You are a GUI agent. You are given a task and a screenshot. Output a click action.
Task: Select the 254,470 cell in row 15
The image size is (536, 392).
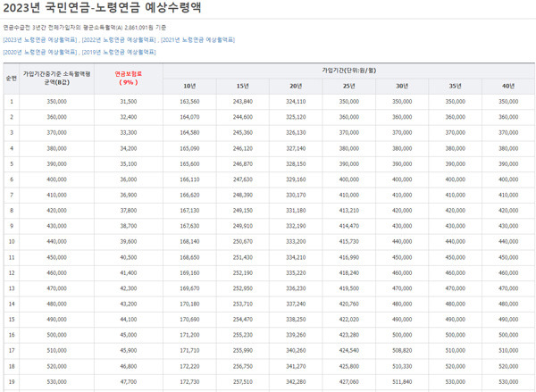pos(243,320)
